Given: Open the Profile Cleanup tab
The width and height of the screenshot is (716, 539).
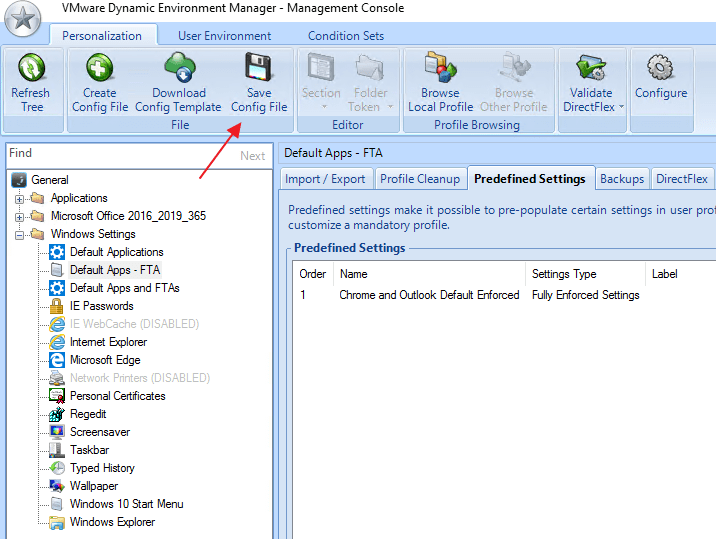Looking at the screenshot, I should (420, 179).
